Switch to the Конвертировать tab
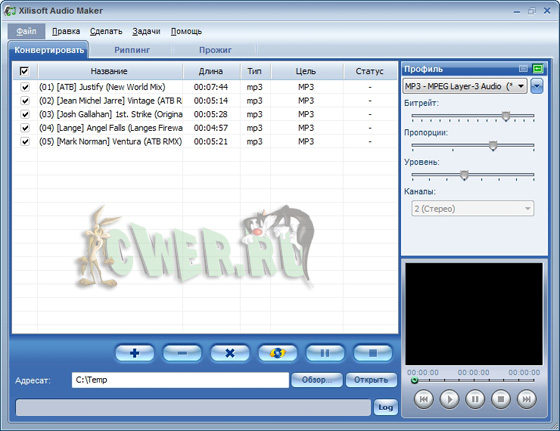The height and width of the screenshot is (431, 560). point(49,50)
